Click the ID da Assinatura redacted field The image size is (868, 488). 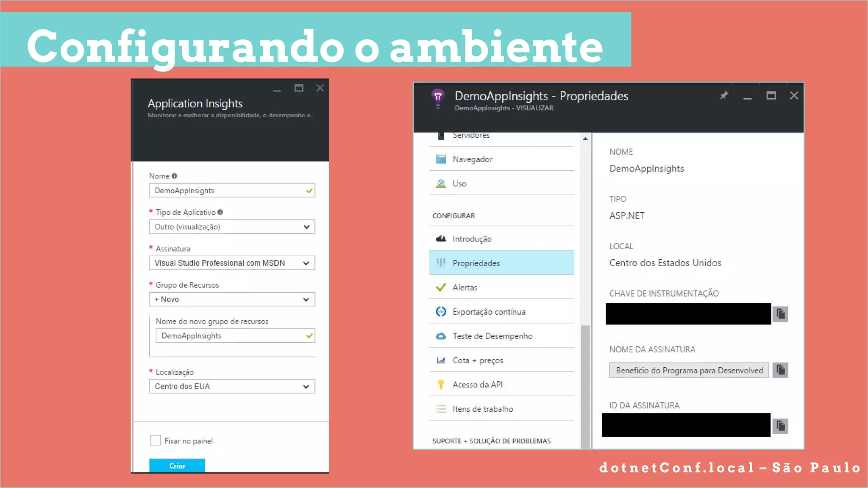click(x=686, y=425)
